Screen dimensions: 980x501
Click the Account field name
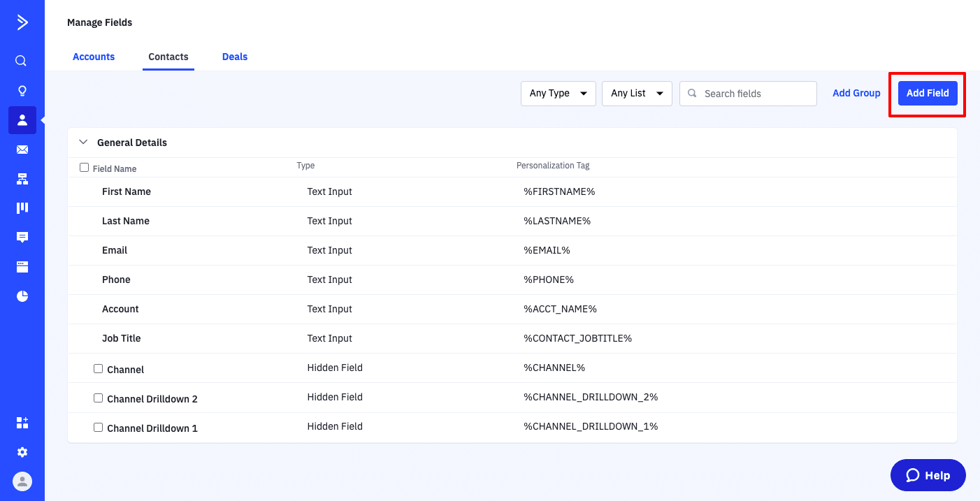tap(120, 309)
